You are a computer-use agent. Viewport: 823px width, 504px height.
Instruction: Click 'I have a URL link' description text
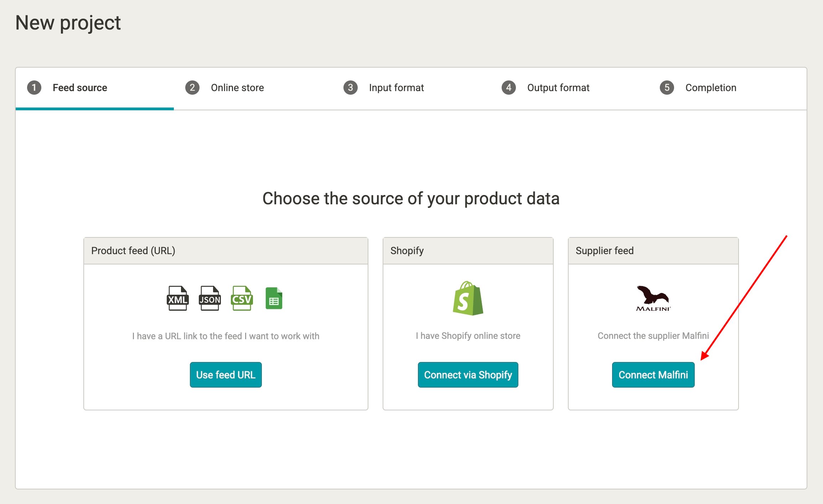(226, 336)
